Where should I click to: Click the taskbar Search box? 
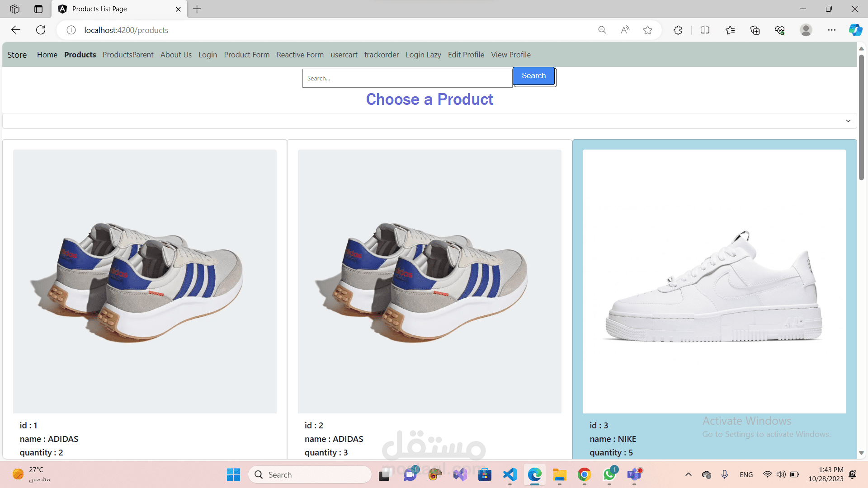click(x=310, y=475)
